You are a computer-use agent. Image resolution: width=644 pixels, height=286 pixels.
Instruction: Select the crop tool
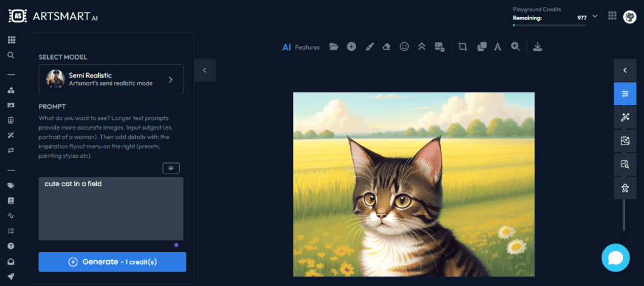(463, 47)
